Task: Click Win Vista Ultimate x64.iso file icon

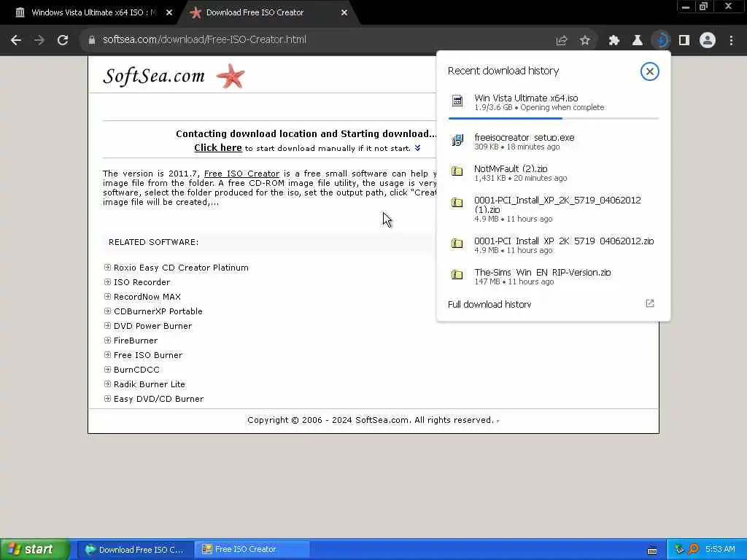Action: 457,101
